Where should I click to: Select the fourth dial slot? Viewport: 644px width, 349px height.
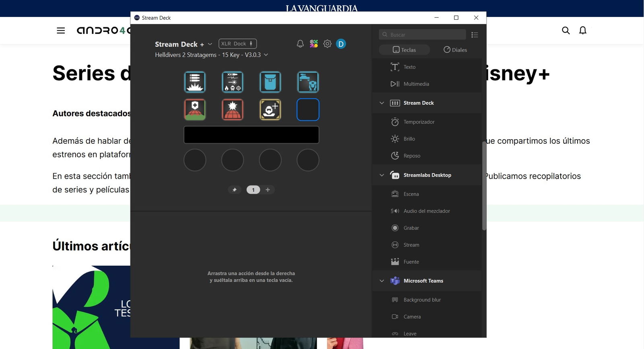tap(308, 160)
